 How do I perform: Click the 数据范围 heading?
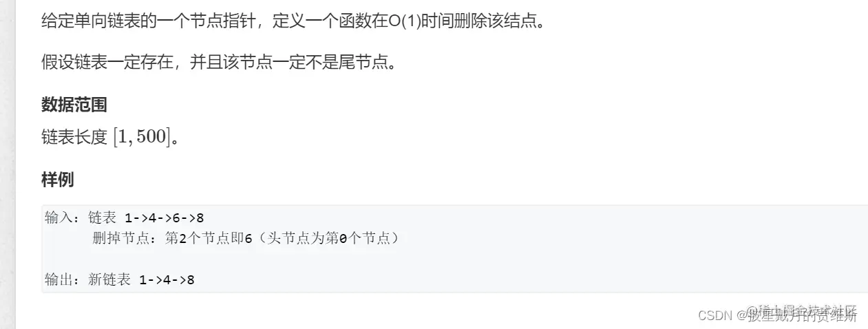(74, 105)
